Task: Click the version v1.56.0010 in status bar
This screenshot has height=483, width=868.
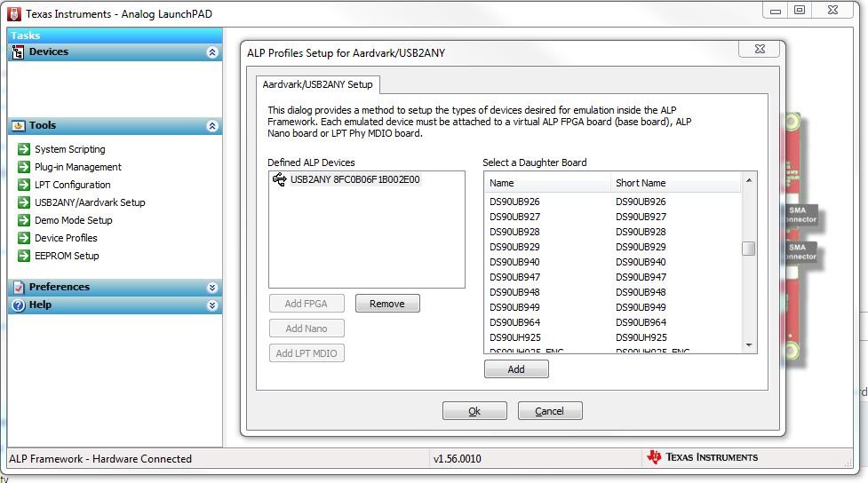Action: (458, 459)
